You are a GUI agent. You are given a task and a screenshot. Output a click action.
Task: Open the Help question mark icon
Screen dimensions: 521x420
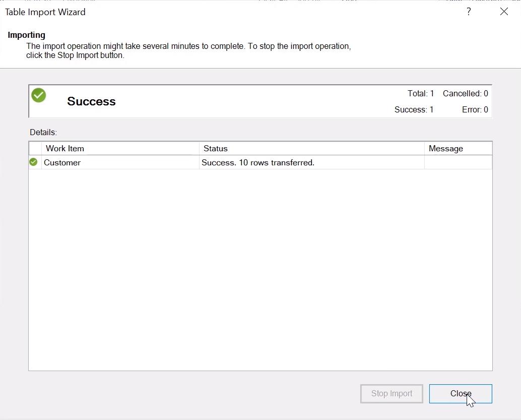pos(469,12)
